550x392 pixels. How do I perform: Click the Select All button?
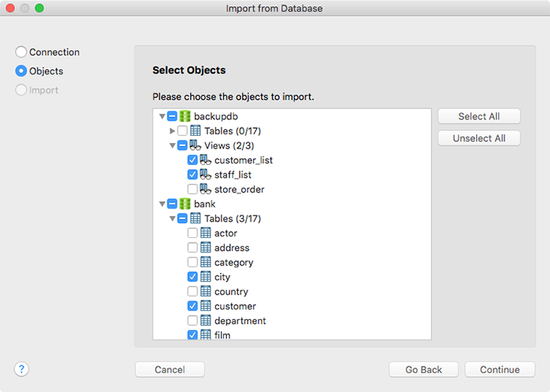(478, 116)
